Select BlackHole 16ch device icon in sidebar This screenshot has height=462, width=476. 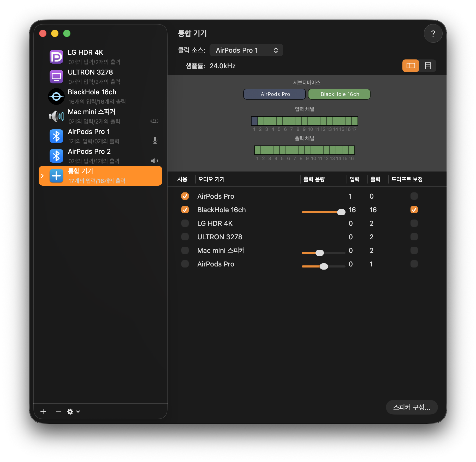pyautogui.click(x=56, y=96)
